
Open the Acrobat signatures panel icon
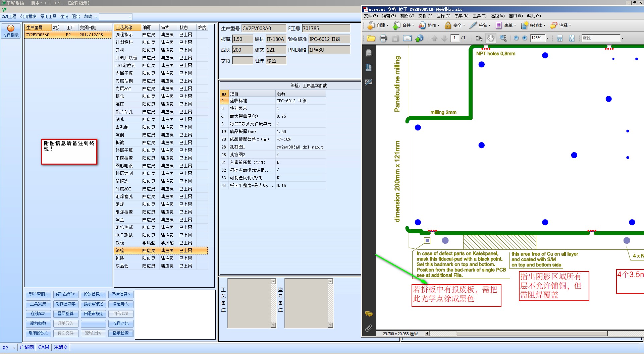pos(369,82)
